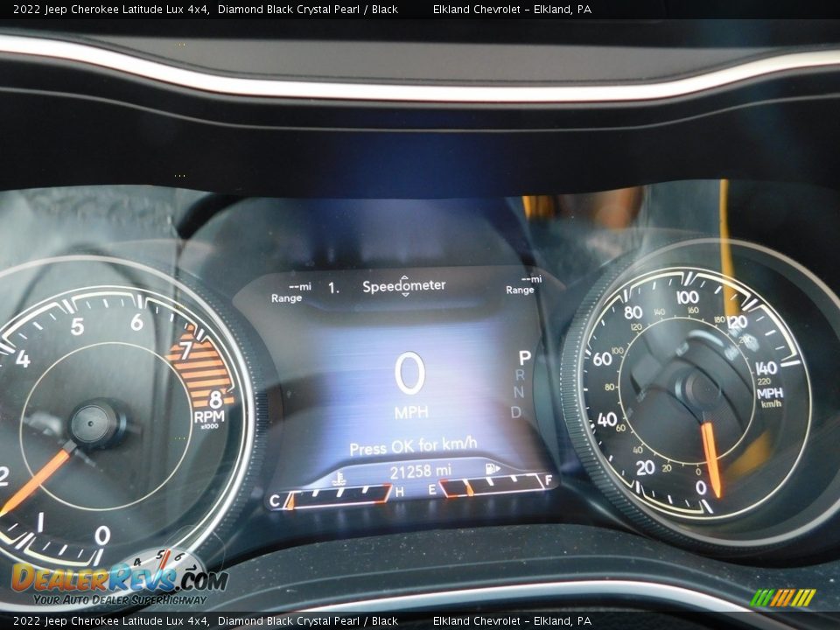Click the 'Press OK for km/h' prompt
The image size is (840, 630).
413,445
